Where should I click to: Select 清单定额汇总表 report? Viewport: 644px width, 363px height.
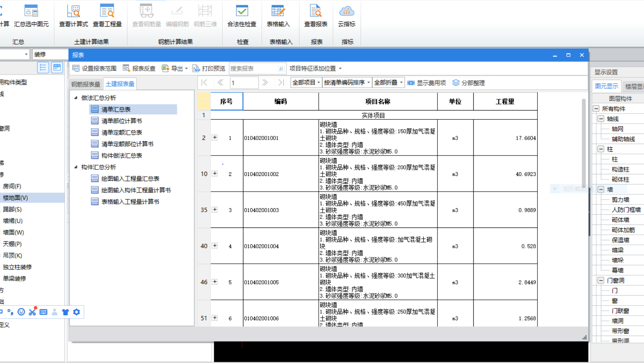(x=116, y=132)
